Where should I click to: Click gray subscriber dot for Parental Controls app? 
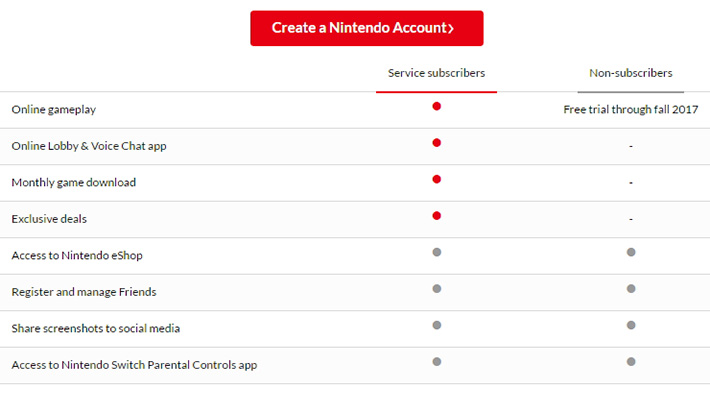(437, 362)
